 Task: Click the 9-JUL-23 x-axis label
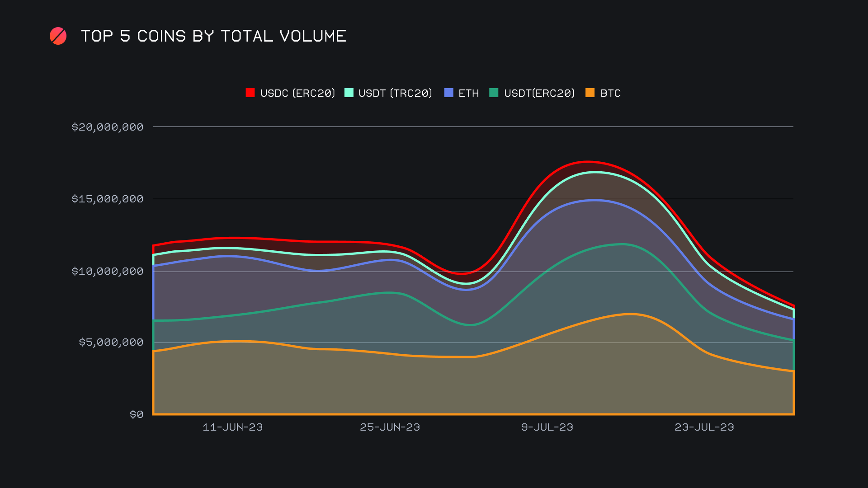click(x=547, y=427)
